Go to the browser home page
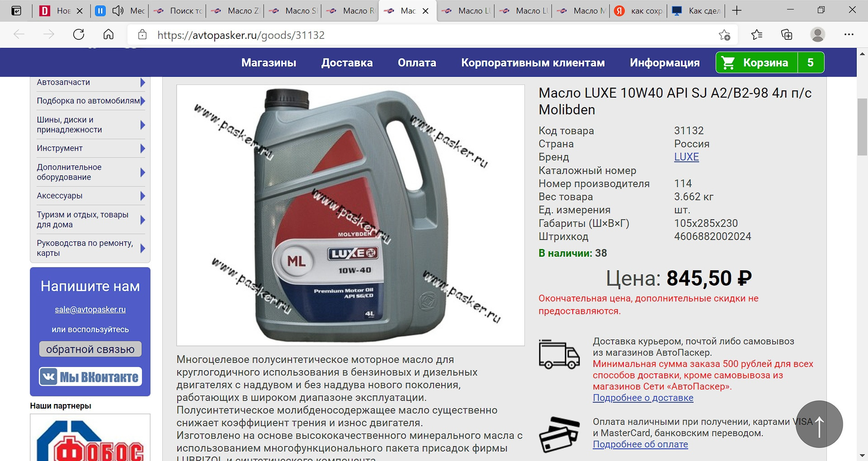The height and width of the screenshot is (461, 868). (x=108, y=34)
